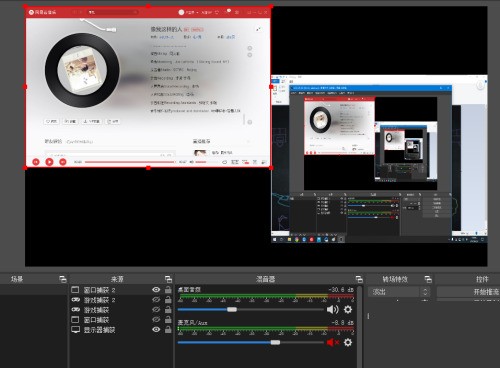
Task: Click the 桌面音频 channel label
Action: point(189,290)
